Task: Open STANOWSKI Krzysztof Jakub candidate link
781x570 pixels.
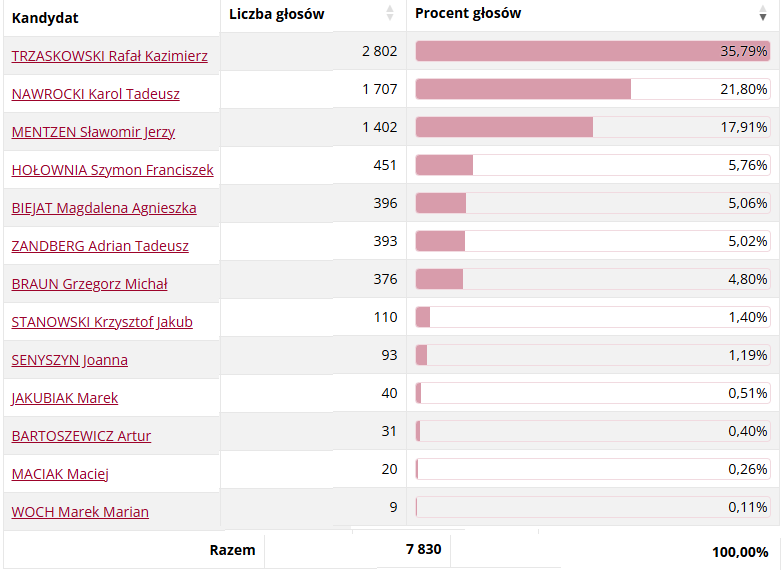Action: (102, 322)
